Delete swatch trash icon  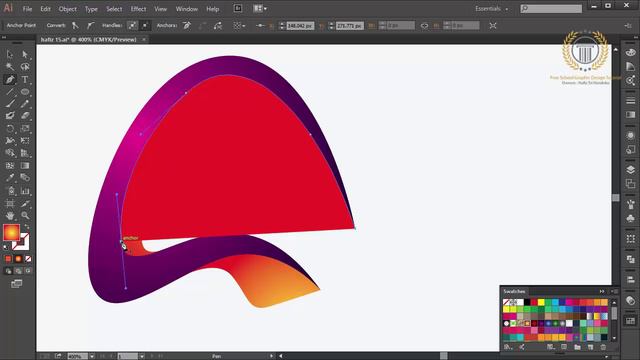click(603, 347)
